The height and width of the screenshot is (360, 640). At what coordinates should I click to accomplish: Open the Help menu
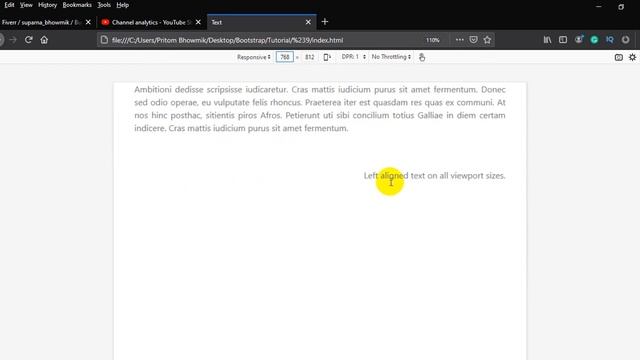point(122,5)
